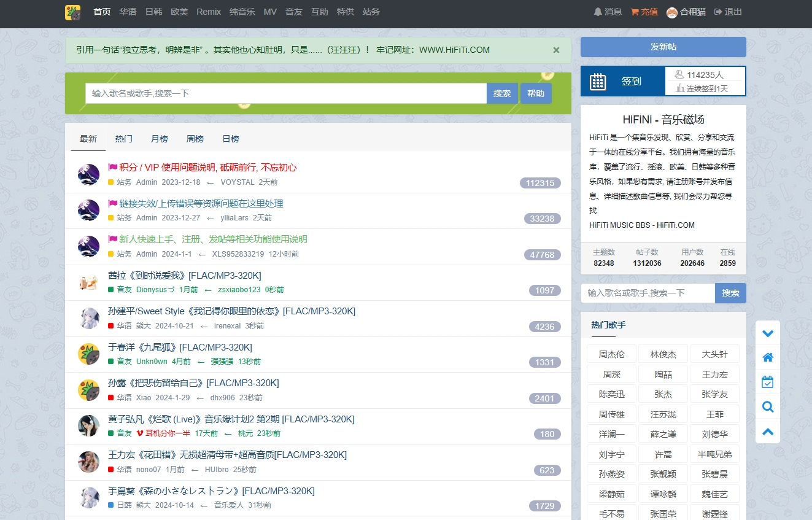Dismiss the green announcement banner
The height and width of the screenshot is (520, 812).
556,50
